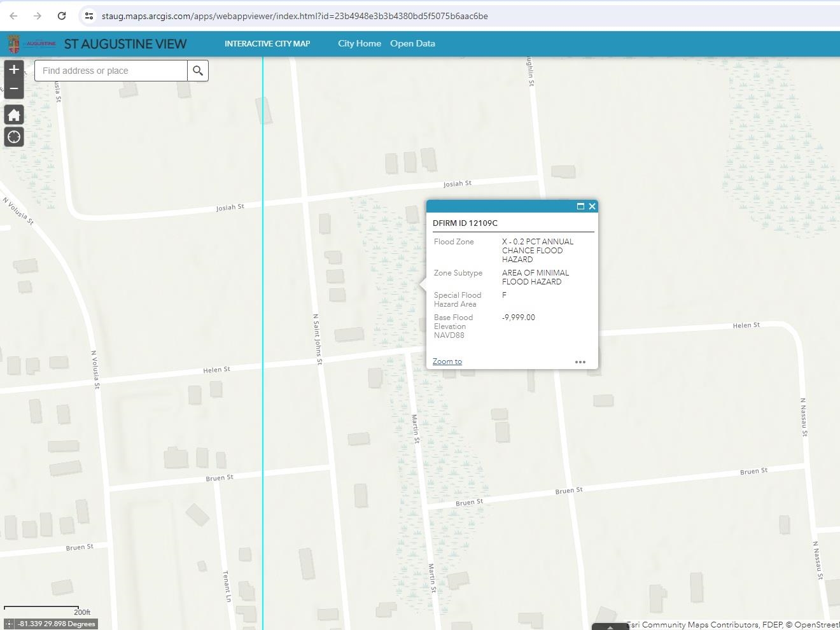This screenshot has width=840, height=630.
Task: Open INTERACTIVE CITY MAP menu item
Action: 267,44
